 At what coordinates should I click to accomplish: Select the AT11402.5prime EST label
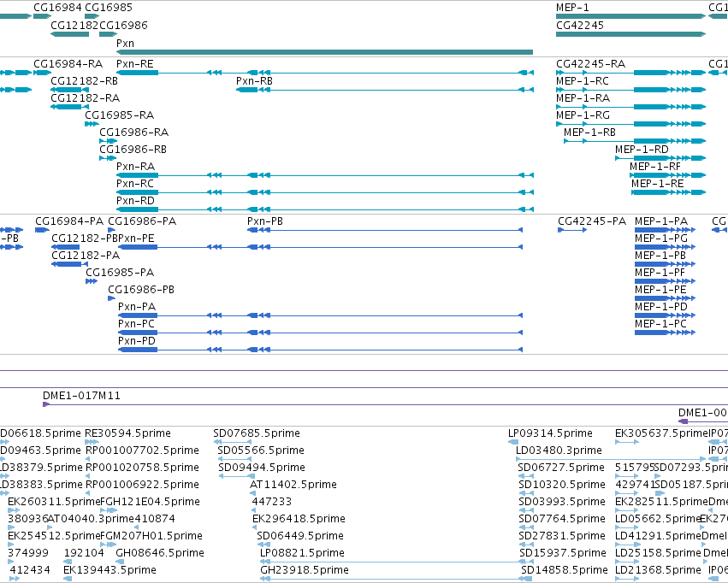coord(293,485)
